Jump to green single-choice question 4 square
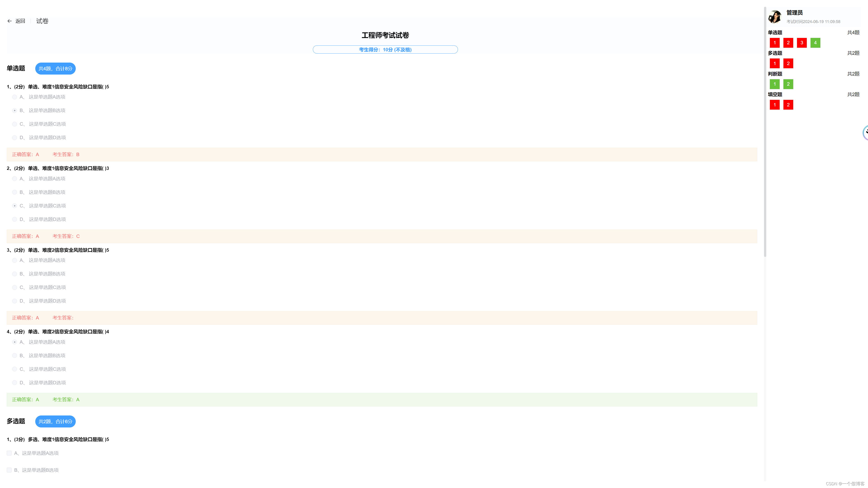868x488 pixels. click(815, 43)
